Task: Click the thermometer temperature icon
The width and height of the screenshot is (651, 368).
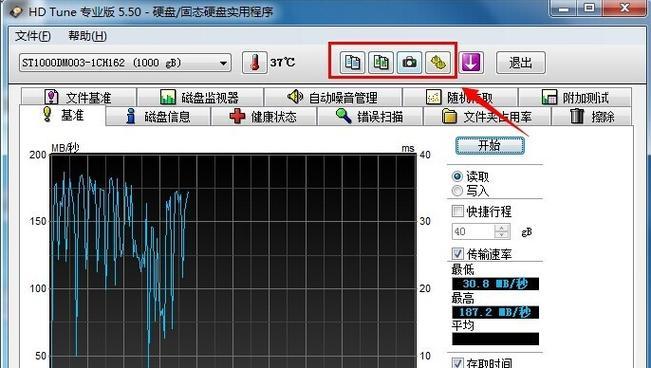Action: point(255,63)
